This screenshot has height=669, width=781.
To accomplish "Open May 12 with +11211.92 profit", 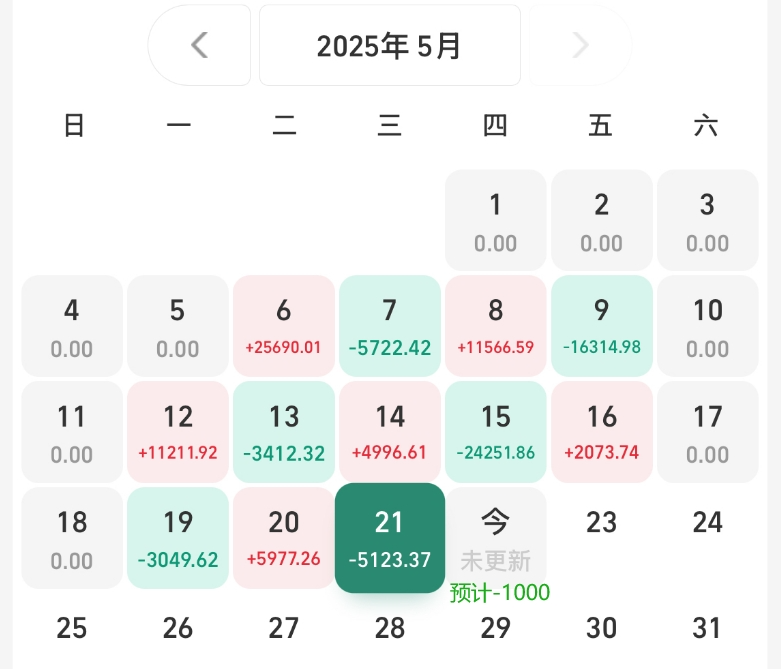I will click(178, 432).
